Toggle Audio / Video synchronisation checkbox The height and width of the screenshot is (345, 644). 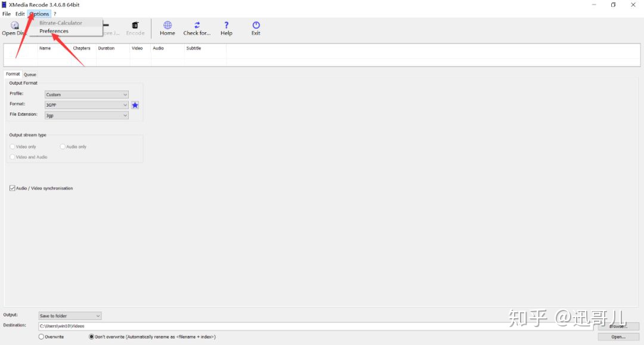13,188
